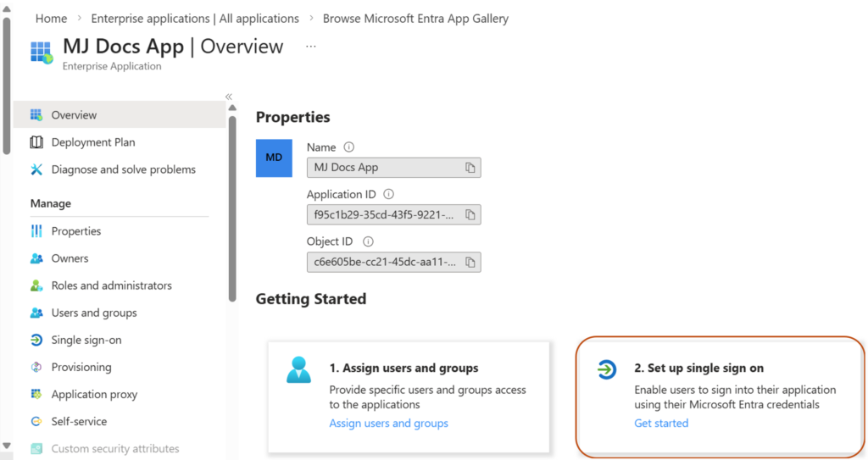
Task: Collapse the left navigation pane
Action: (x=229, y=97)
